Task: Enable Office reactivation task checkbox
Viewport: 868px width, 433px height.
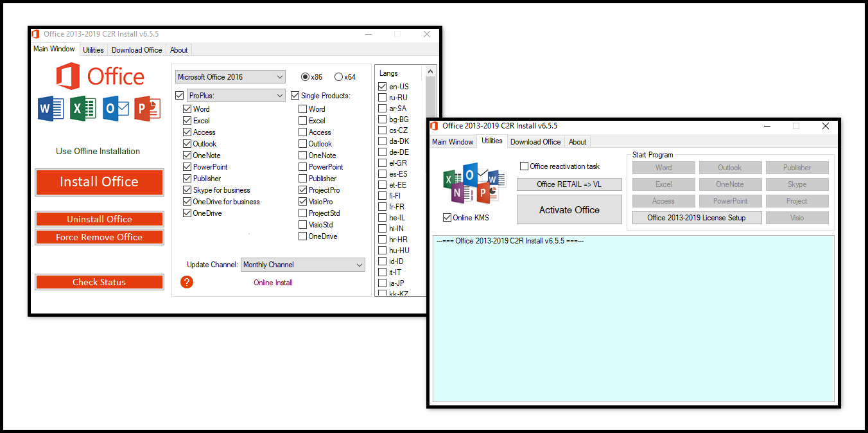Action: [524, 166]
